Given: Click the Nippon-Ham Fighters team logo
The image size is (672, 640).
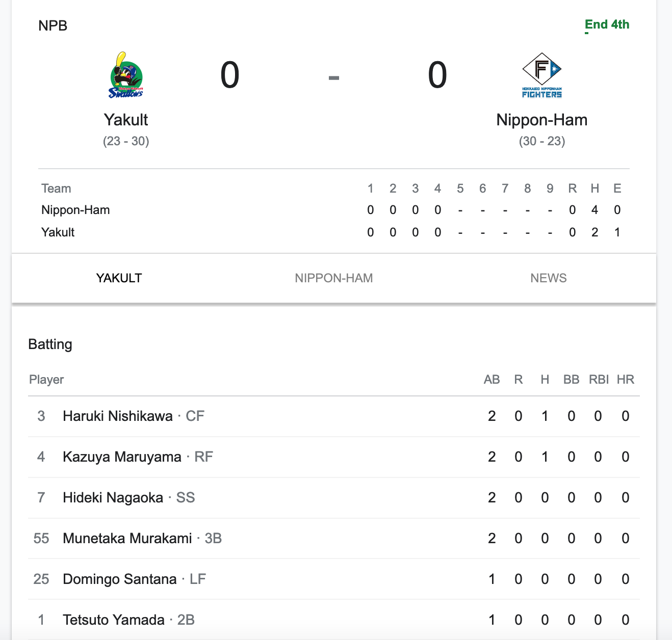Looking at the screenshot, I should click(x=541, y=75).
